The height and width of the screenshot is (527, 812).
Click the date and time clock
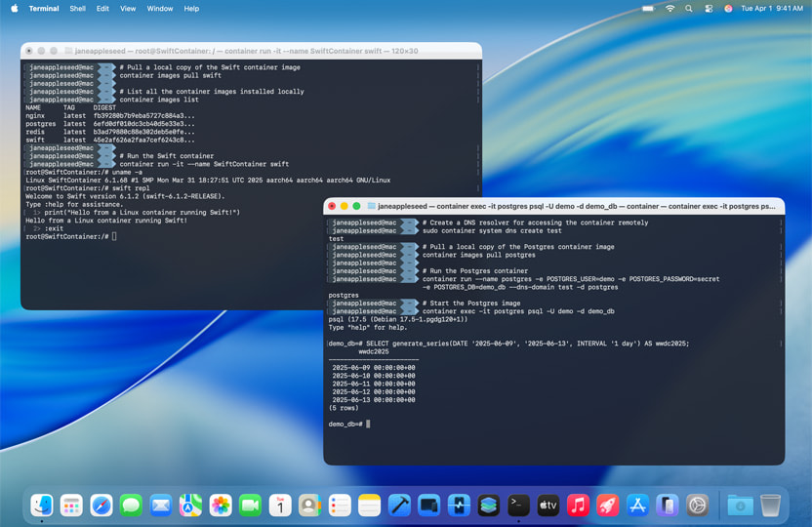772,9
